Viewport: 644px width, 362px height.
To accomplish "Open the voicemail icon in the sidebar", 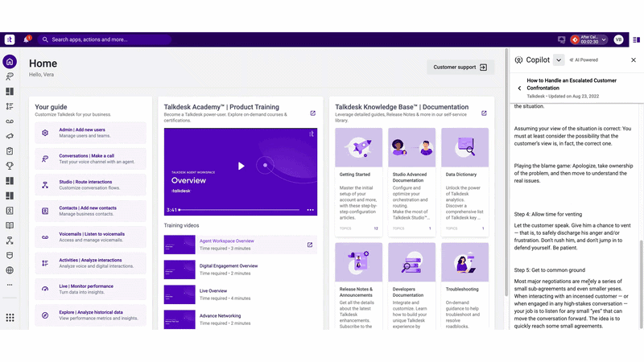I will (x=10, y=121).
